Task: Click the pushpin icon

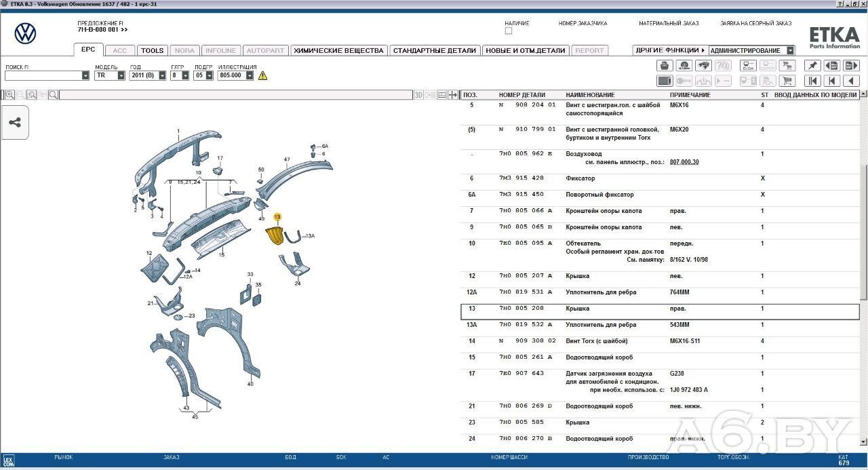Action: click(x=812, y=66)
